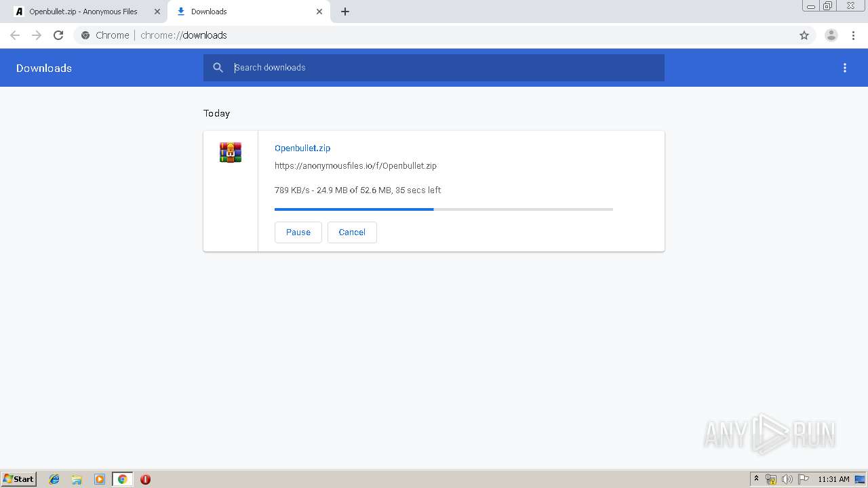Click the Downloads page title
The height and width of the screenshot is (488, 868).
[x=44, y=68]
